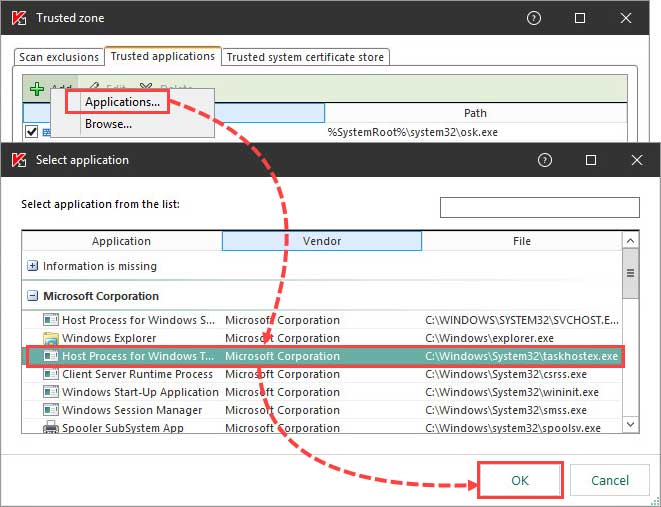Select Host Process for Windows S... row
Image resolution: width=661 pixels, height=507 pixels.
tap(322, 320)
